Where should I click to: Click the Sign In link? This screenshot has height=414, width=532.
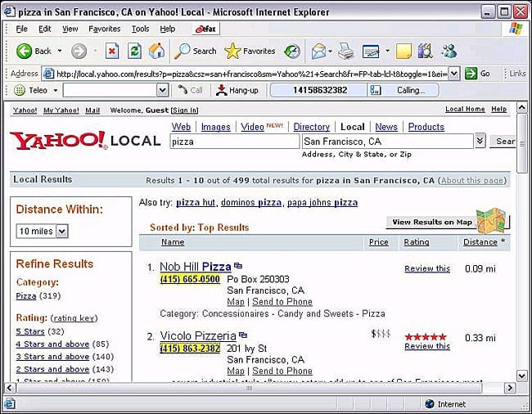pos(185,110)
